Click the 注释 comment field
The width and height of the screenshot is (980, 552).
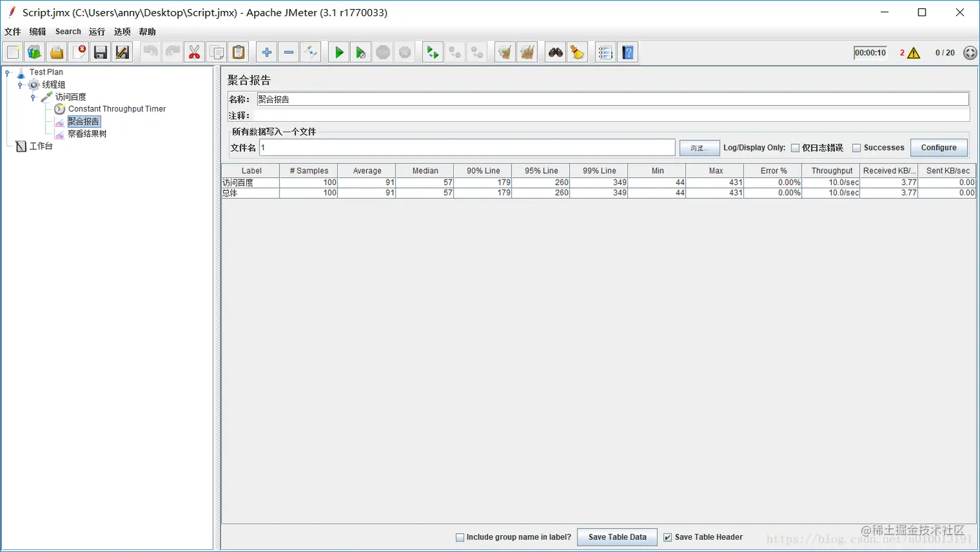612,115
